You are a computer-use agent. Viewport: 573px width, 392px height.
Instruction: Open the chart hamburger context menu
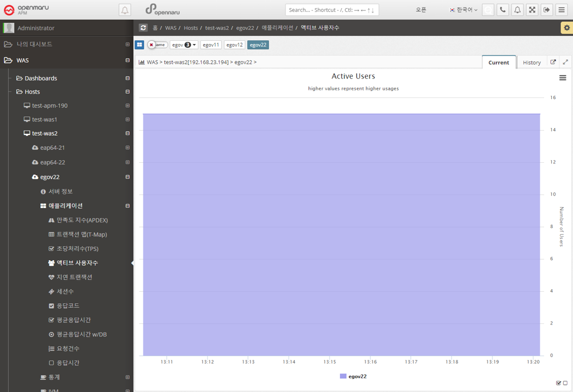pyautogui.click(x=563, y=78)
